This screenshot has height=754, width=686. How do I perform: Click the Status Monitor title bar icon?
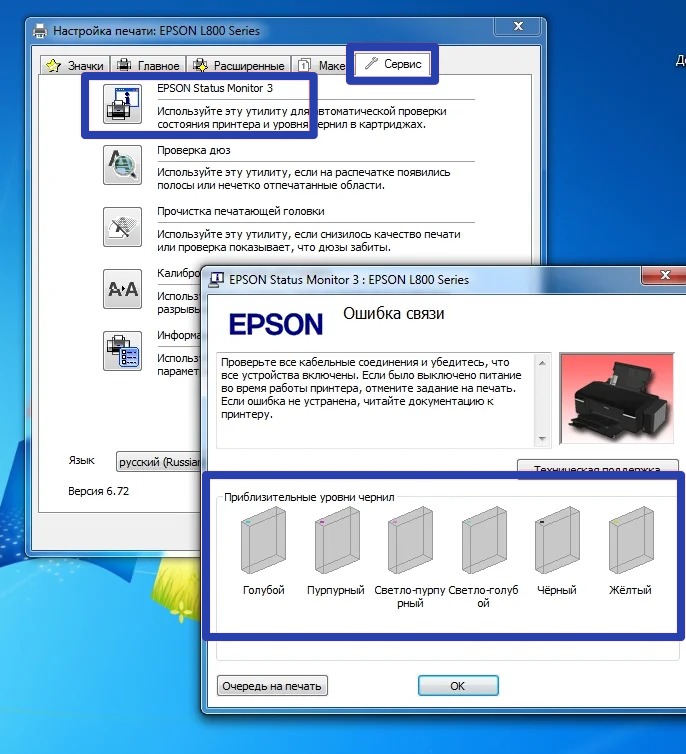tap(216, 280)
